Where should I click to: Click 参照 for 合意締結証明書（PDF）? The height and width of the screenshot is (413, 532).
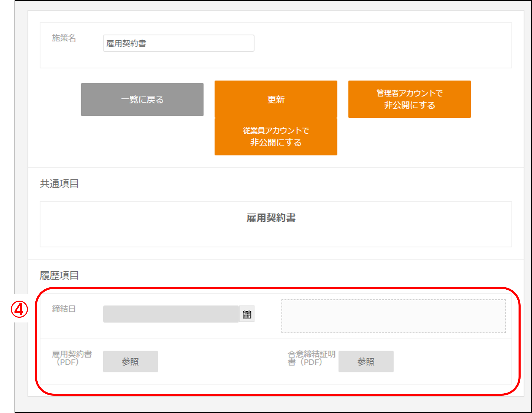(x=366, y=361)
